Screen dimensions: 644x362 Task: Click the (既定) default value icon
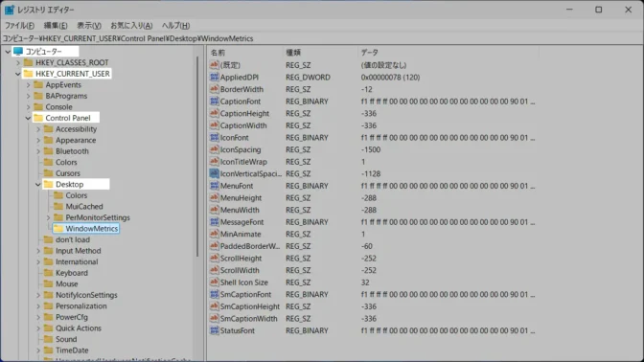pyautogui.click(x=214, y=65)
